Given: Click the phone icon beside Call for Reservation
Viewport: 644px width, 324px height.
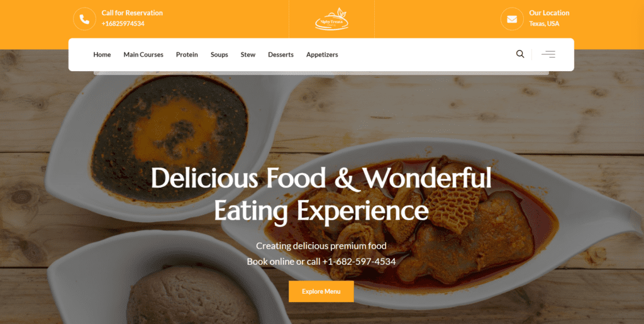Looking at the screenshot, I should pos(85,19).
